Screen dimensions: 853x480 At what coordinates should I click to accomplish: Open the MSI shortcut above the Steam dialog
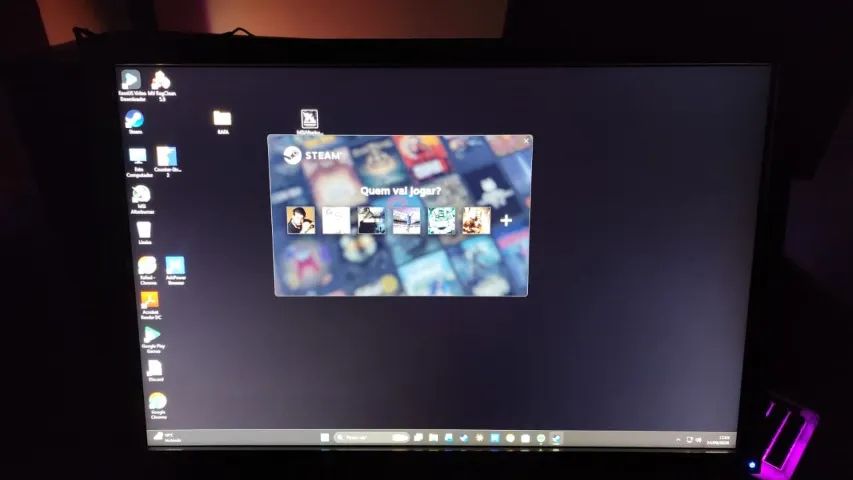click(310, 122)
